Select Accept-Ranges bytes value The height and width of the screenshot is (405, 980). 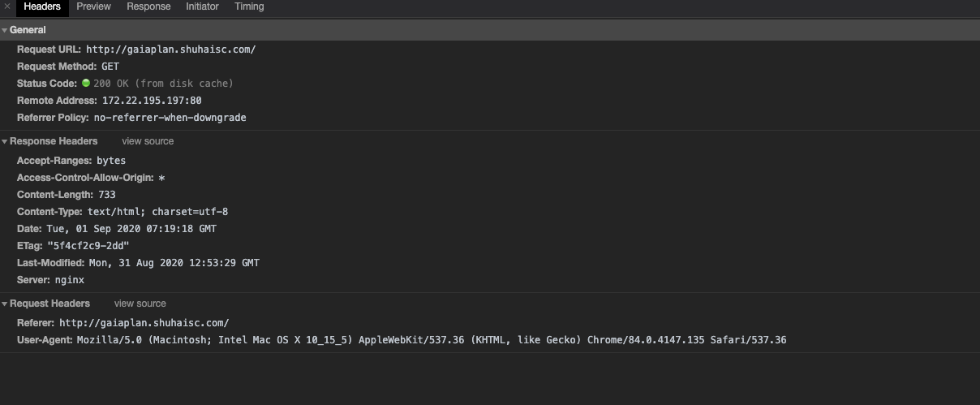pyautogui.click(x=111, y=161)
